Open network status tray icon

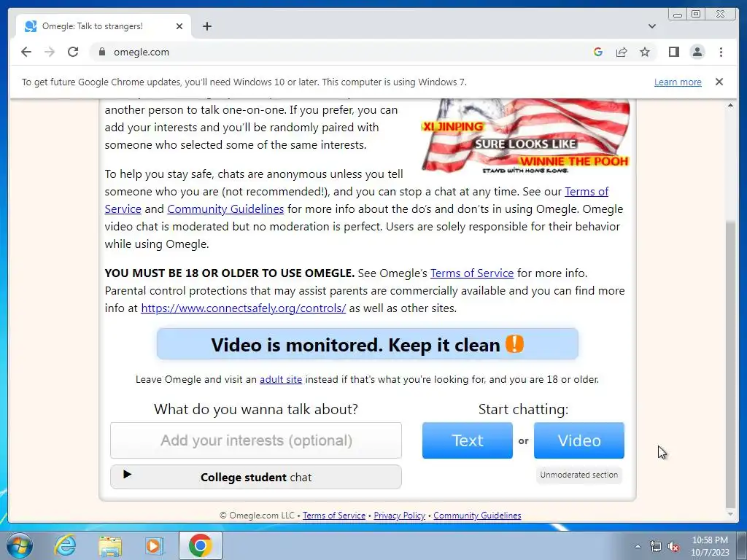click(656, 546)
